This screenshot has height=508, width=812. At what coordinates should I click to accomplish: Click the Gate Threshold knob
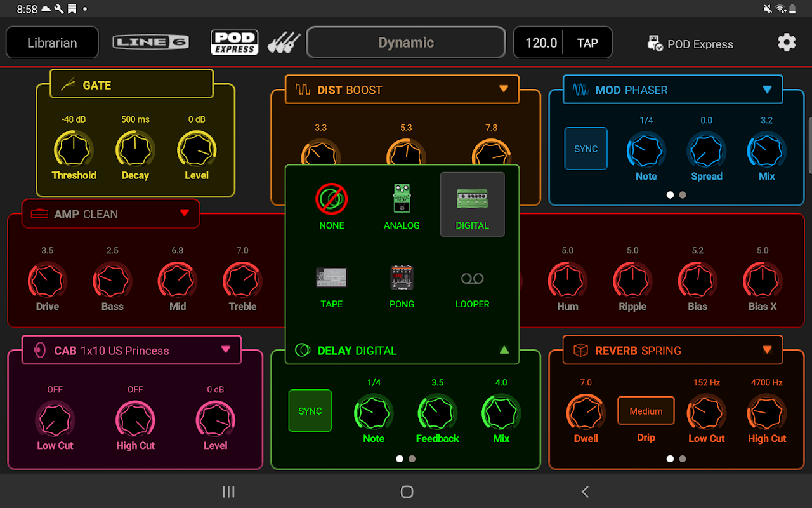pyautogui.click(x=74, y=150)
